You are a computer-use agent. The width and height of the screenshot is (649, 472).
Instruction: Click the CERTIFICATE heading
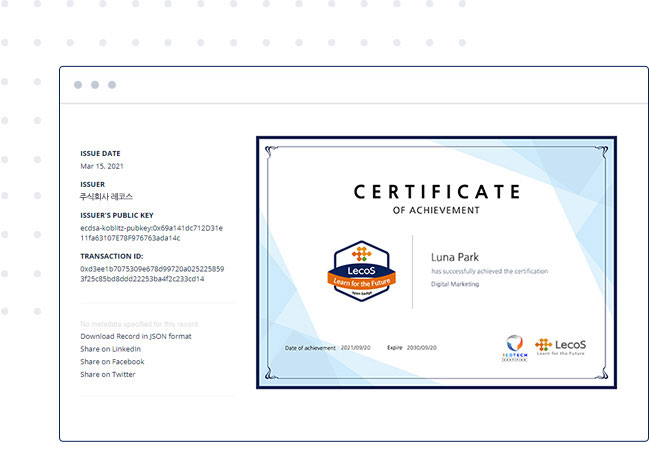(x=436, y=191)
